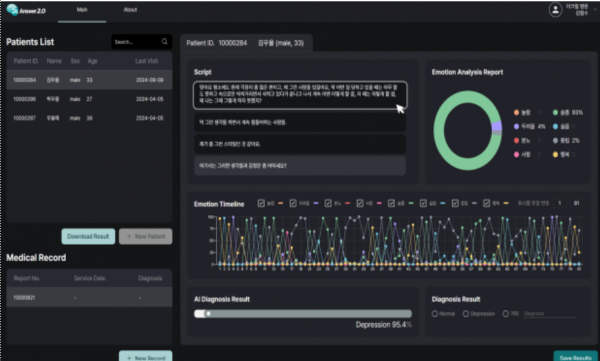This screenshot has width=600, height=361.
Task: Toggle the orange emotion checkbox in Emotion Timeline
Action: click(x=261, y=203)
